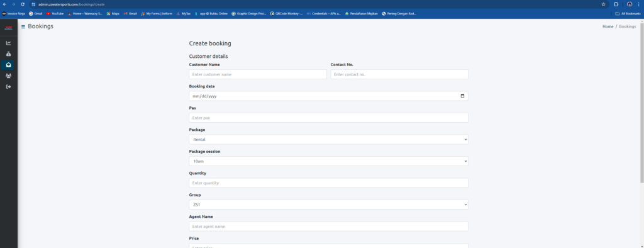
Task: Click the Bookings breadcrumb item
Action: point(628,26)
